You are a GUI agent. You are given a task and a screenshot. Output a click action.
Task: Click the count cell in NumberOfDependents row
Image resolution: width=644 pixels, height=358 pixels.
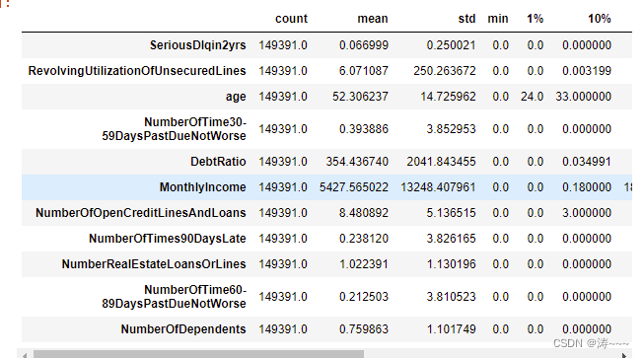(283, 329)
